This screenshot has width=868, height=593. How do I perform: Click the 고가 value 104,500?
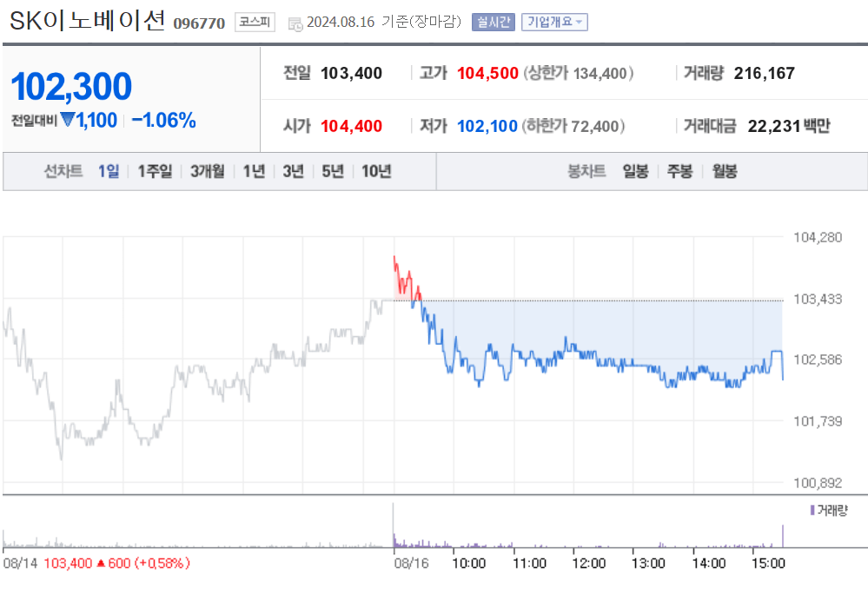click(487, 73)
